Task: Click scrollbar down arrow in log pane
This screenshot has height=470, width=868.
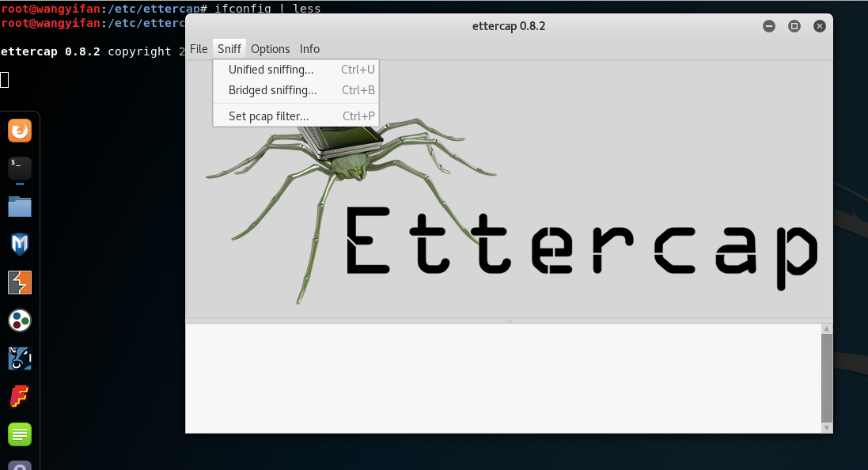Action: tap(827, 427)
